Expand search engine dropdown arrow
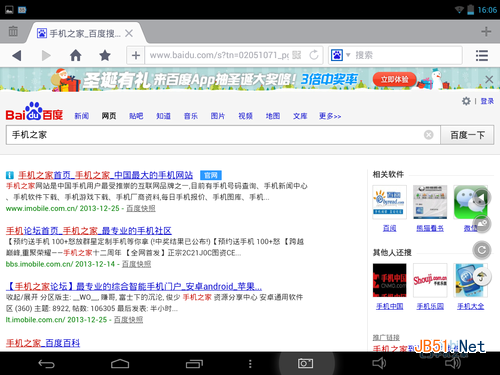Screen dimensions: 500x375 pos(348,55)
